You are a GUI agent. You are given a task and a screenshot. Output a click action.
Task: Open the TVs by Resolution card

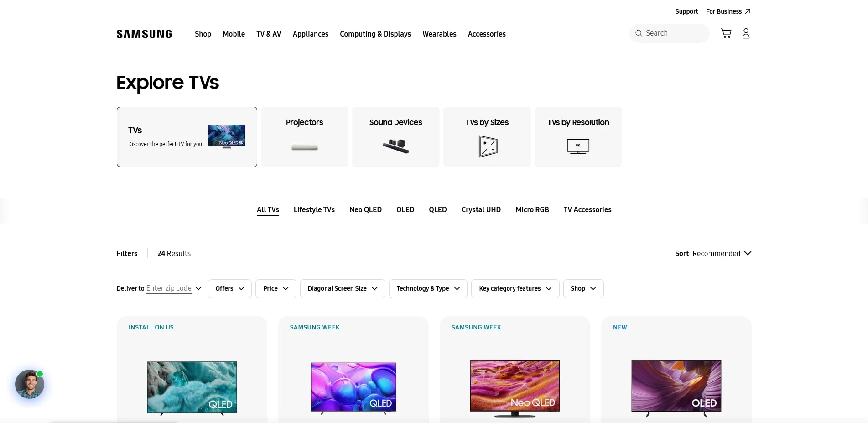pos(578,137)
